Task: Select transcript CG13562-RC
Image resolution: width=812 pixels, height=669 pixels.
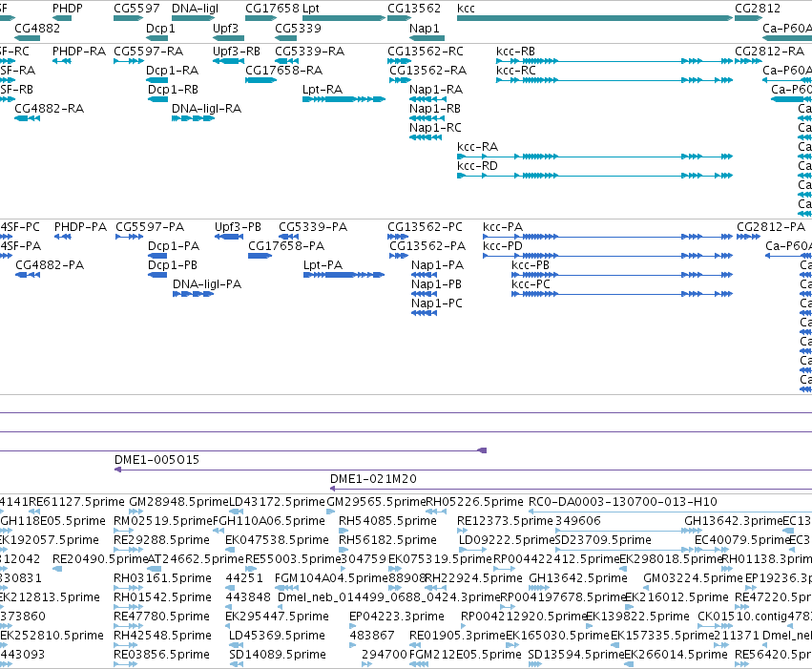Action: point(399,61)
